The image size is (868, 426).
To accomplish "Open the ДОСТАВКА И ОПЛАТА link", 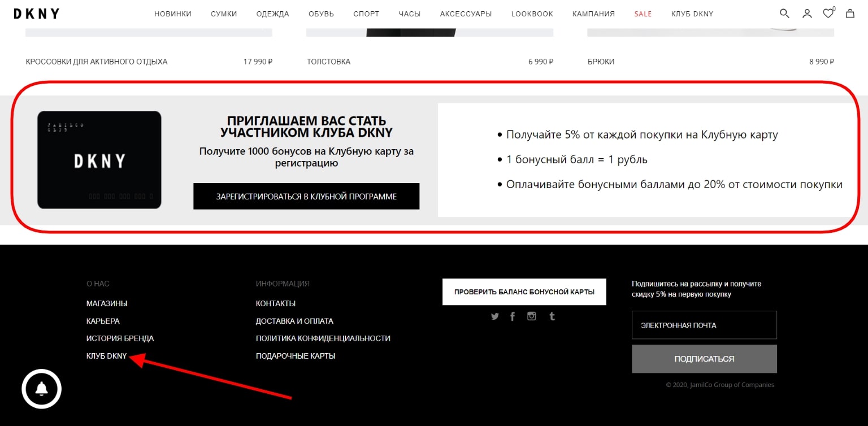I will 294,321.
